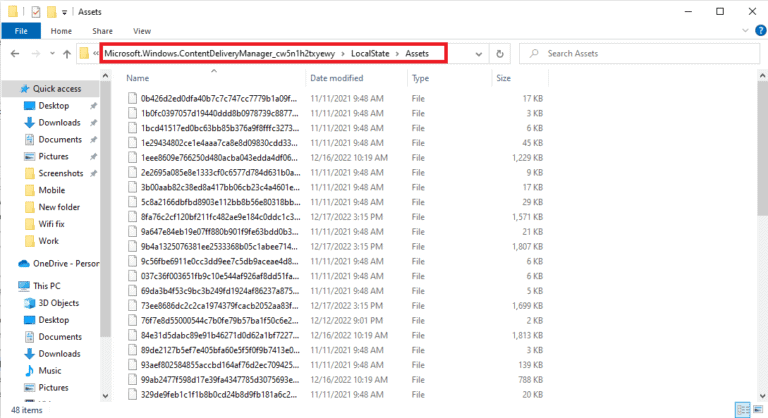Open Music under This PC
The height and width of the screenshot is (418, 768).
coord(49,370)
